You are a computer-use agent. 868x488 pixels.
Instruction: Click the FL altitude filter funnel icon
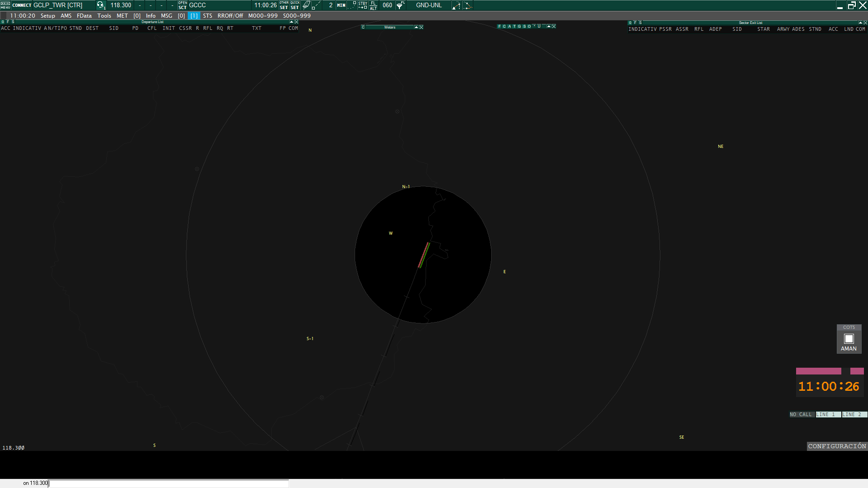400,5
